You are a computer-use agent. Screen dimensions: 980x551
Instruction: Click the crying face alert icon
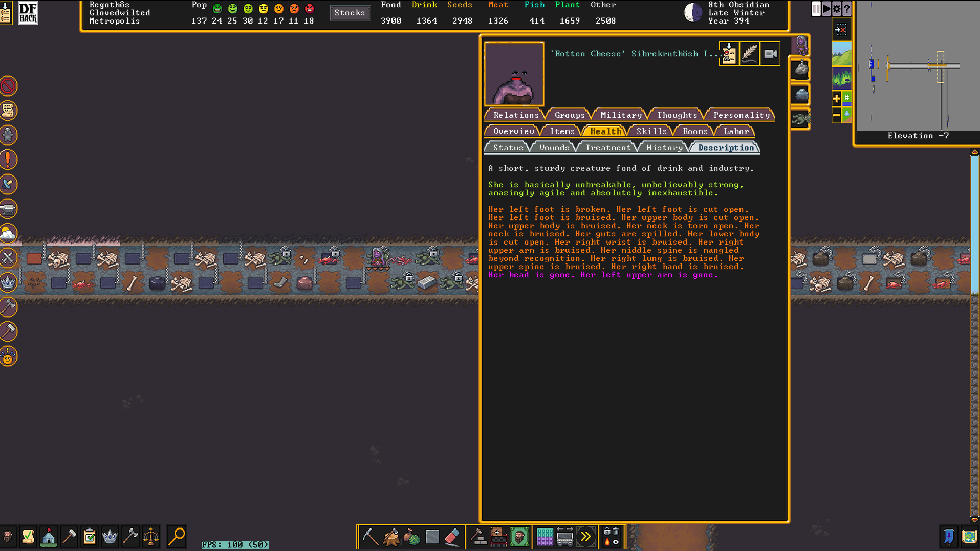point(9,356)
